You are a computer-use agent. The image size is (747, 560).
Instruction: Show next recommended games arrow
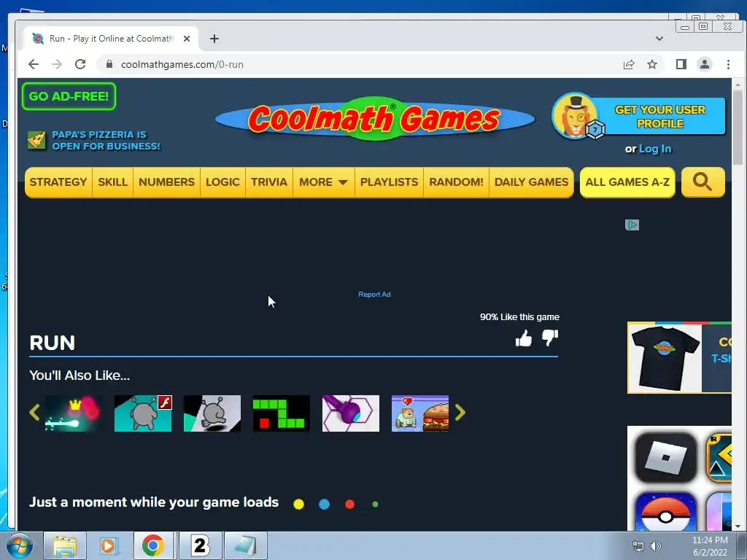(x=460, y=413)
